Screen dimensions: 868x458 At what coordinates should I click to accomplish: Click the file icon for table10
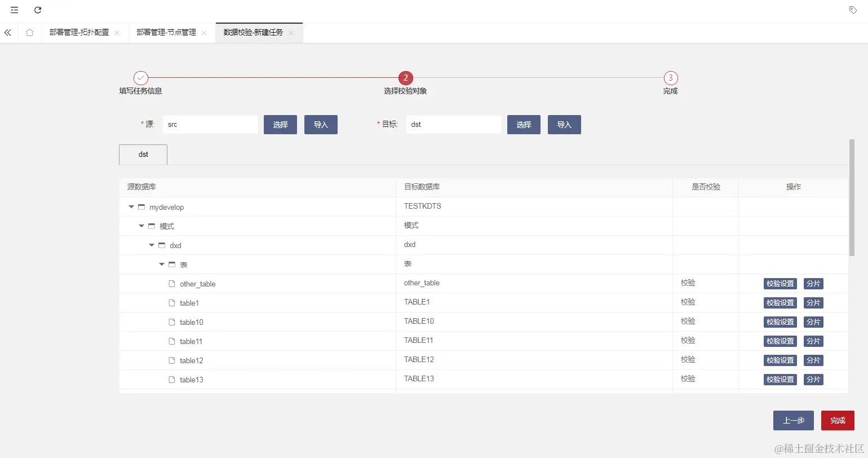[x=172, y=322]
